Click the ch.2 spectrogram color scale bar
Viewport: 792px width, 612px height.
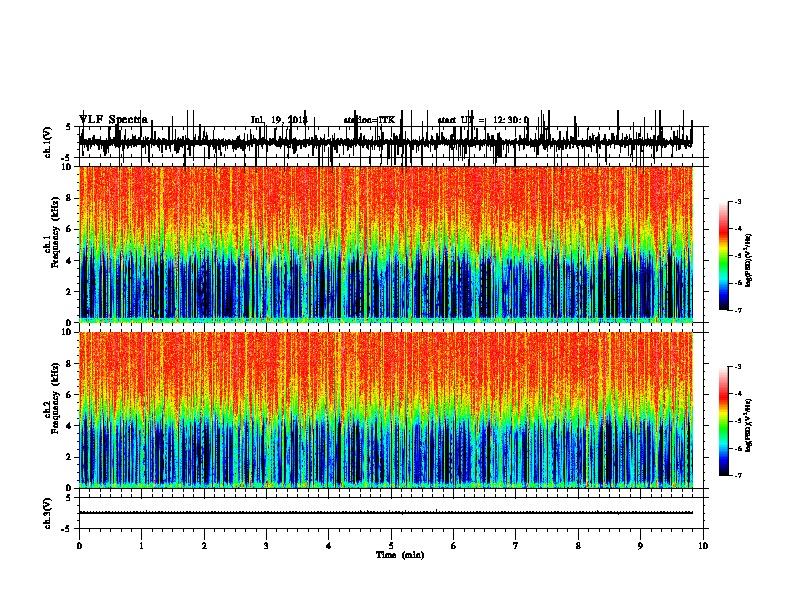click(723, 421)
